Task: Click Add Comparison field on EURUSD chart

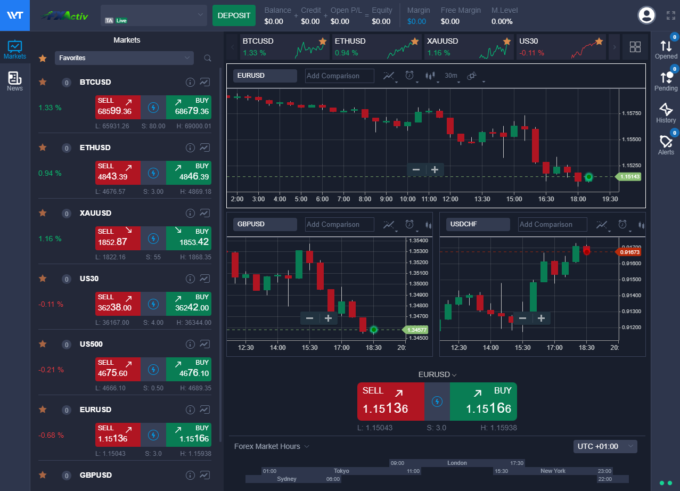Action: coord(339,76)
